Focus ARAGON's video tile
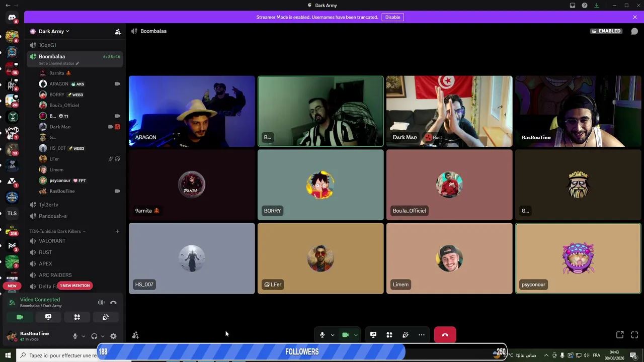The height and width of the screenshot is (362, 644). [192, 111]
